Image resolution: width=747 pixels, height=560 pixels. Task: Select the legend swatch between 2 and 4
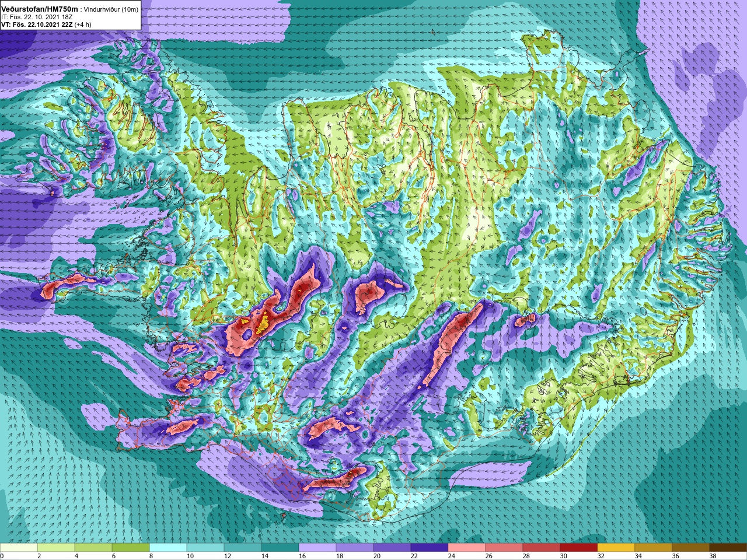click(56, 547)
